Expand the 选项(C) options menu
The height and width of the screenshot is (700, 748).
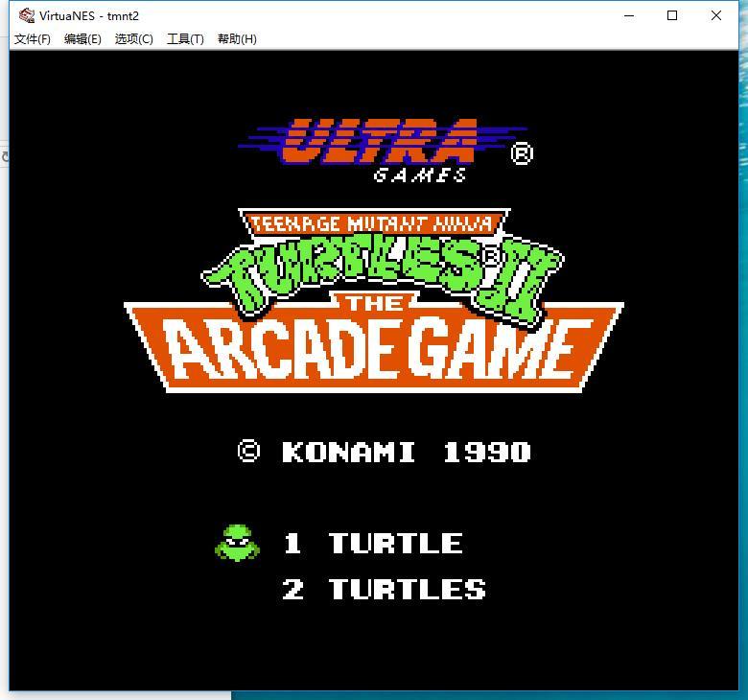point(133,39)
